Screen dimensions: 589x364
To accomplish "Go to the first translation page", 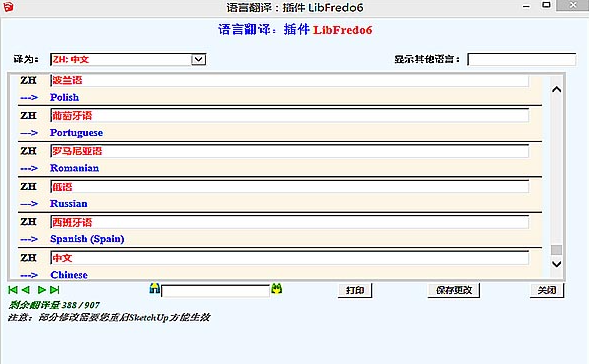I will (x=13, y=290).
